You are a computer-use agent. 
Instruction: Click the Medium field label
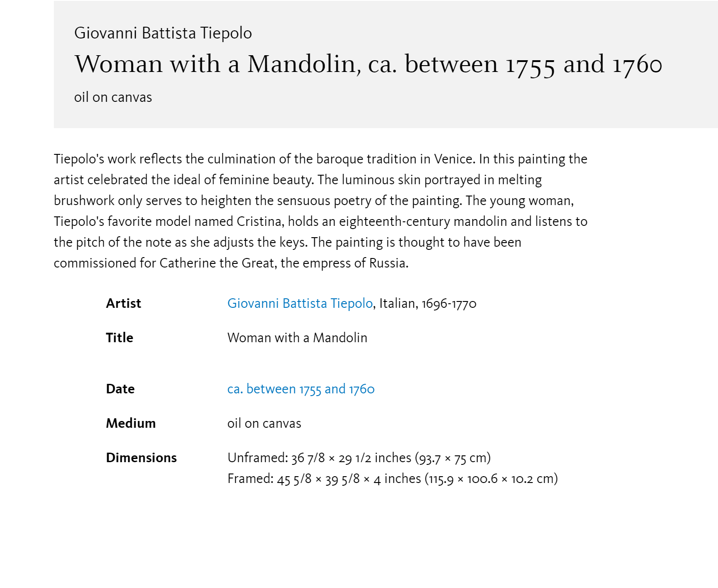[x=131, y=423]
